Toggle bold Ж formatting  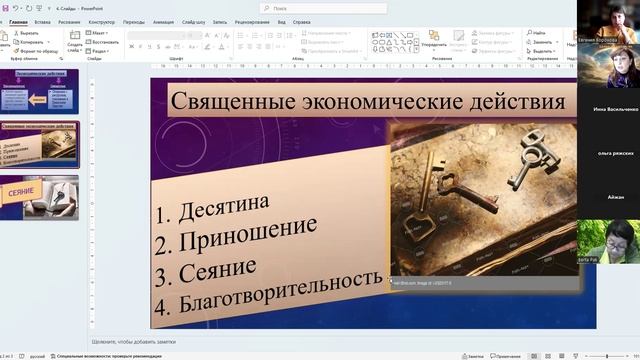[131, 47]
